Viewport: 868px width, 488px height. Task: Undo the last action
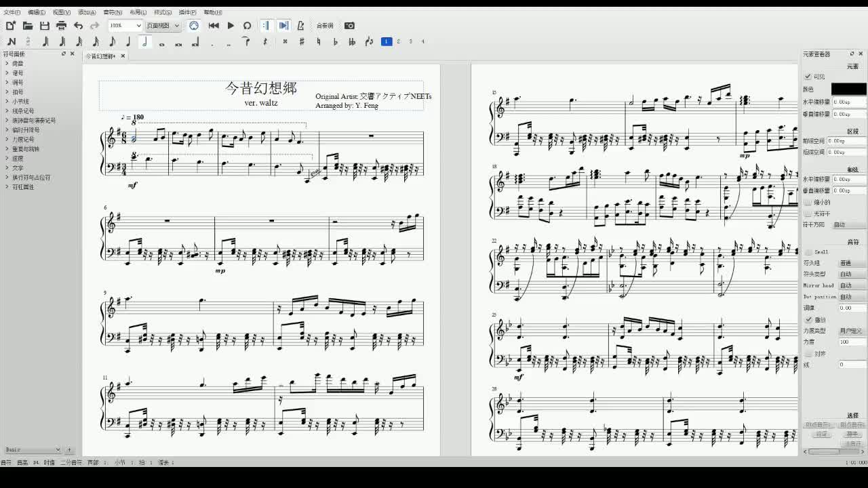78,26
